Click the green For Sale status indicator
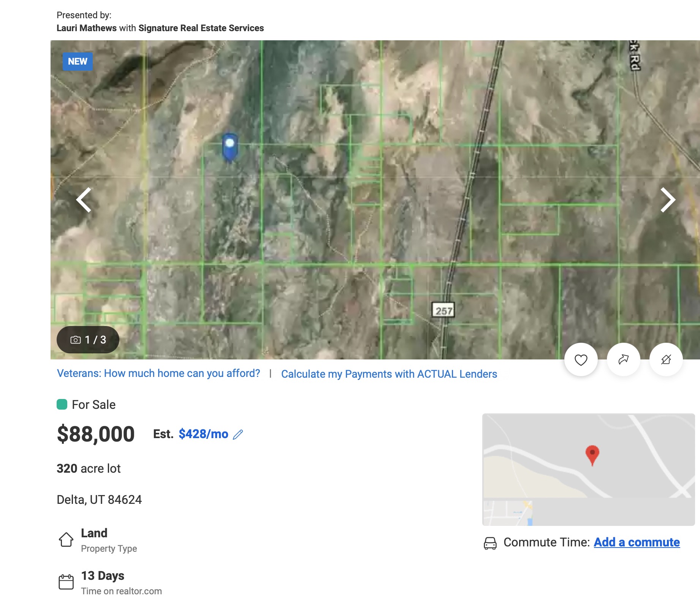This screenshot has height=611, width=700. (x=62, y=404)
